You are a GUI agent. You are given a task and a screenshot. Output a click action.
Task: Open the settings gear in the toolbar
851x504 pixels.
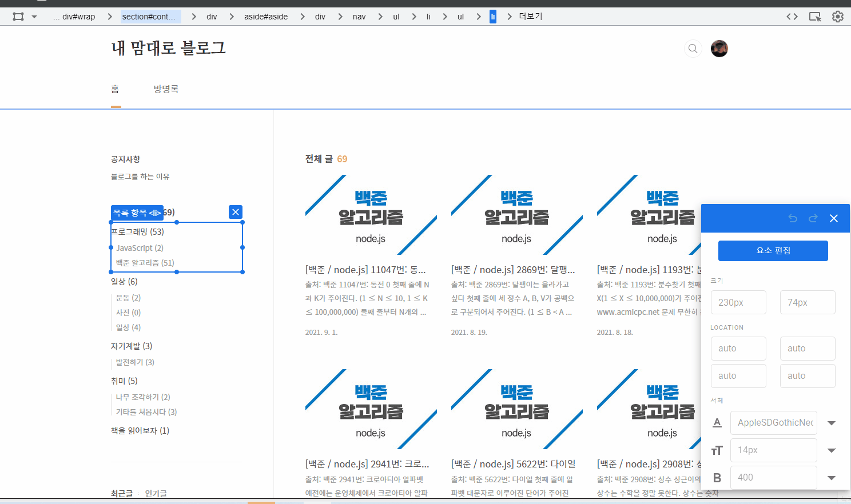point(838,17)
